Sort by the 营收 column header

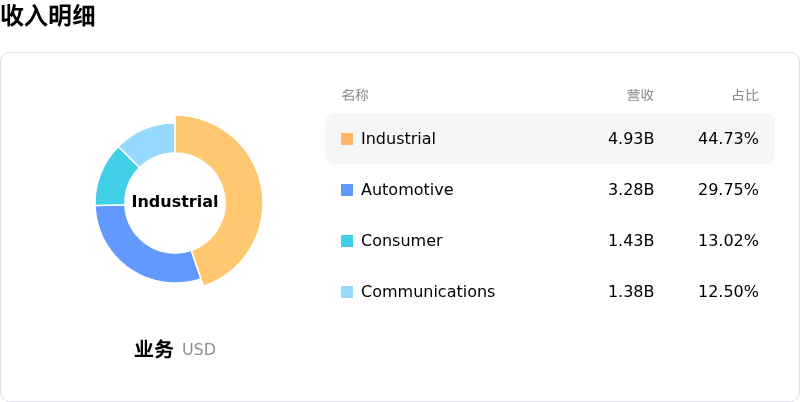(x=640, y=95)
